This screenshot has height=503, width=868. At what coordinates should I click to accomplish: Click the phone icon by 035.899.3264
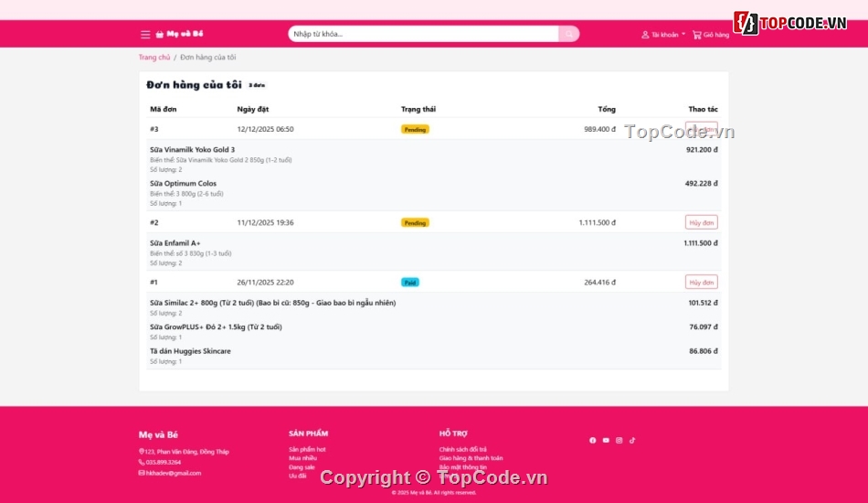[141, 462]
